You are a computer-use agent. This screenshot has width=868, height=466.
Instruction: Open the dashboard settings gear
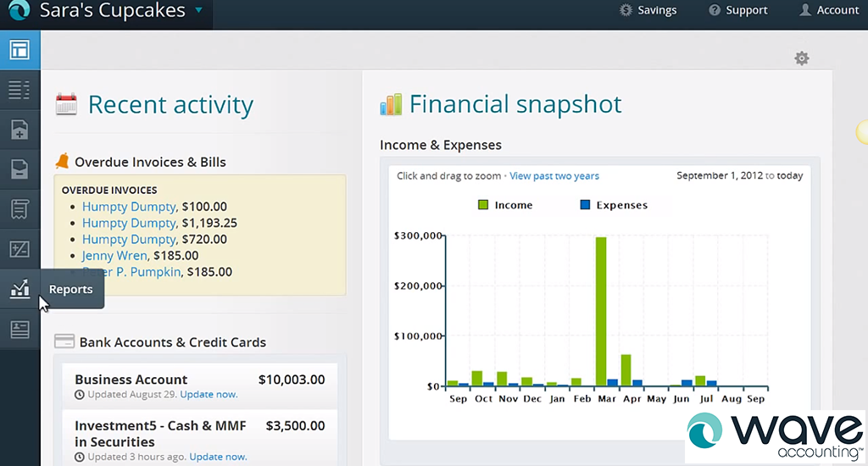click(x=801, y=58)
